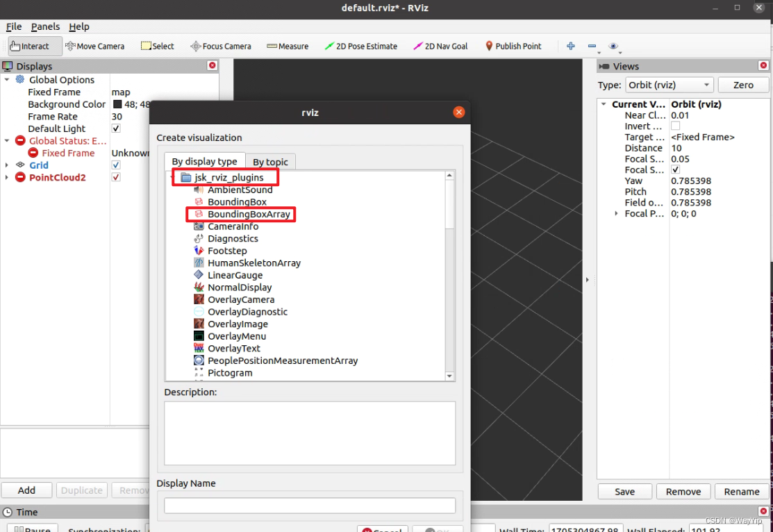Select the Measure tool
This screenshot has width=773, height=532.
pyautogui.click(x=287, y=46)
